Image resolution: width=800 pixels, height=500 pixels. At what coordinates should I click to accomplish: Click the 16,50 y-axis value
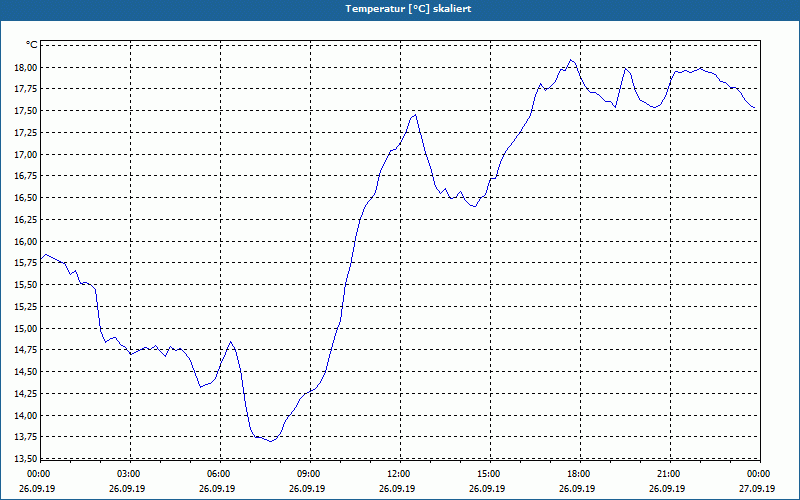click(28, 198)
